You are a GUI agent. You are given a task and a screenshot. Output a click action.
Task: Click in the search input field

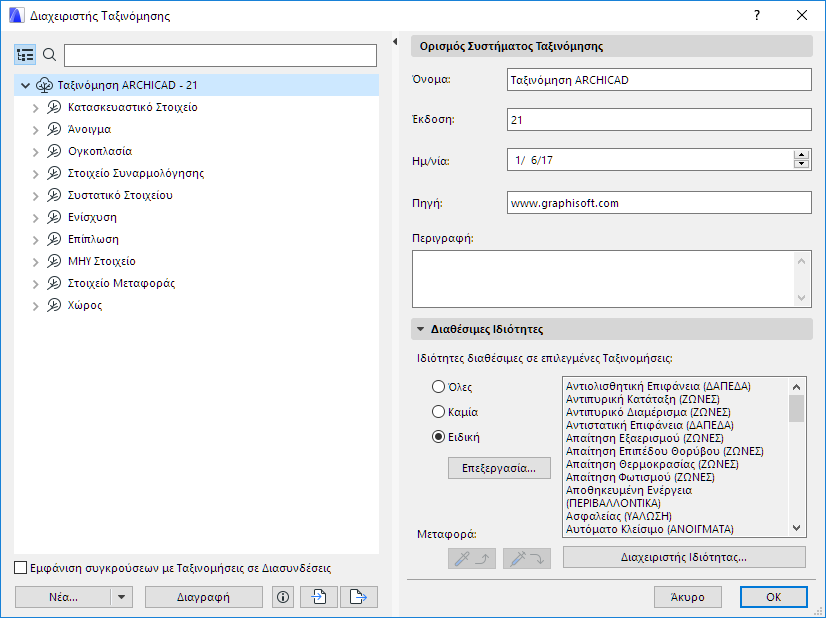(x=220, y=55)
